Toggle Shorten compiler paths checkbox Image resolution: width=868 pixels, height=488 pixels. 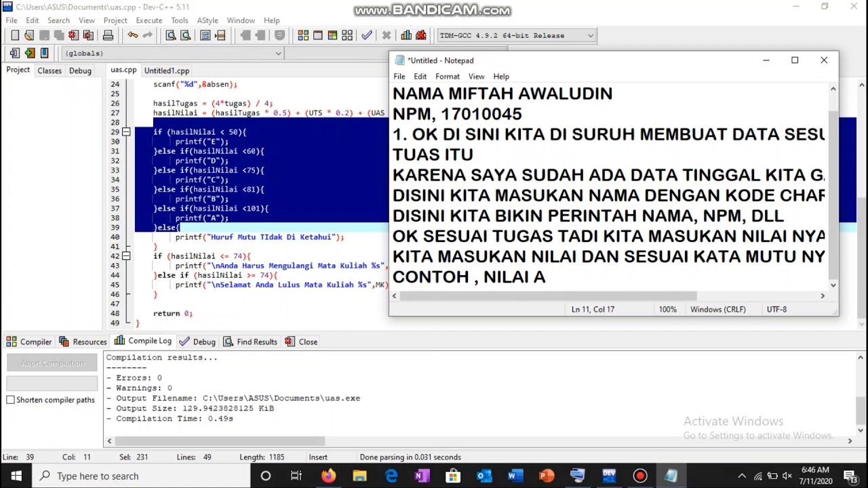coord(11,400)
